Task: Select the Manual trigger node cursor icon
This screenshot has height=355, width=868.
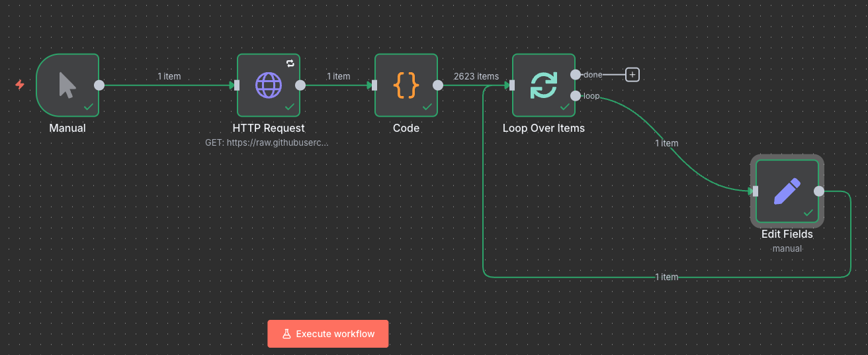Action: point(67,85)
